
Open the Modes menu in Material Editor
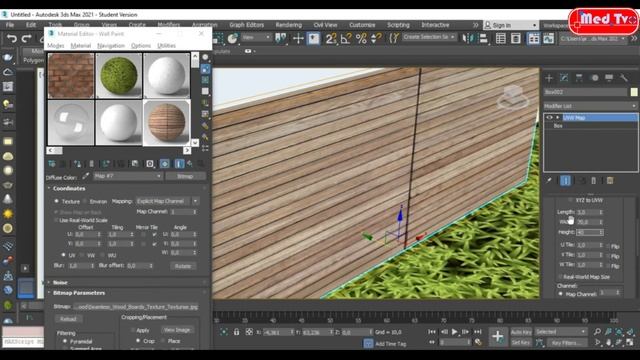click(56, 46)
